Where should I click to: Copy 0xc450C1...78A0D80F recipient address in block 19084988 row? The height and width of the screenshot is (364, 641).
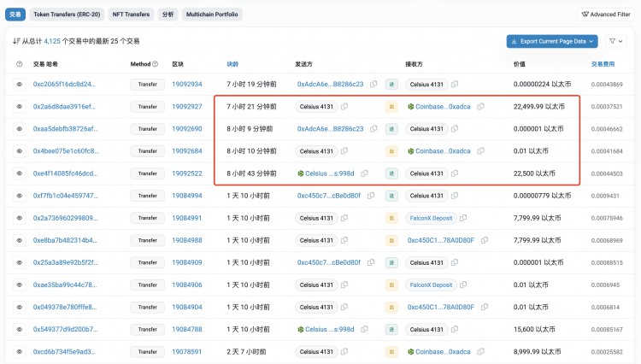pyautogui.click(x=485, y=240)
